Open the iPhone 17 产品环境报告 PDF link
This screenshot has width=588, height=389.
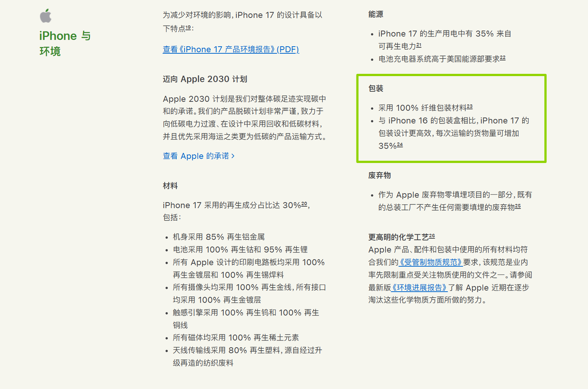pyautogui.click(x=230, y=50)
